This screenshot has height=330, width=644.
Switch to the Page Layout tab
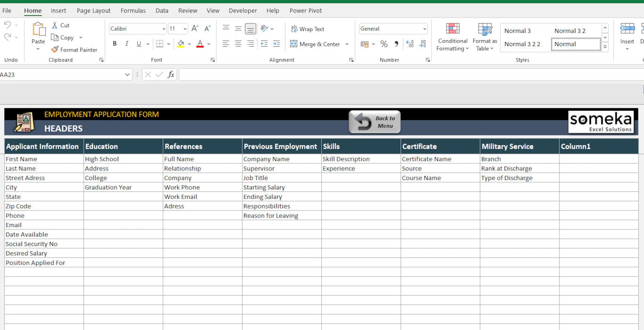93,11
